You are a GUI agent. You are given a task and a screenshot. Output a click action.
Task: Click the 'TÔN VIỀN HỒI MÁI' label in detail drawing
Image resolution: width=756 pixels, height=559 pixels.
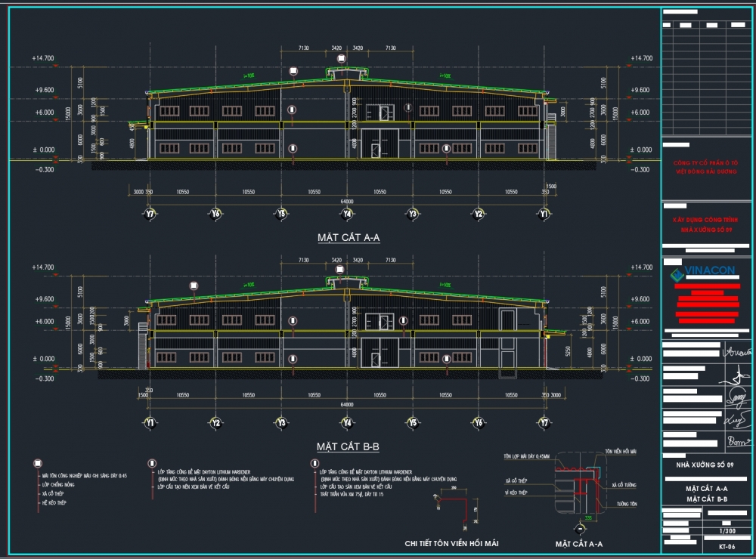621,451
